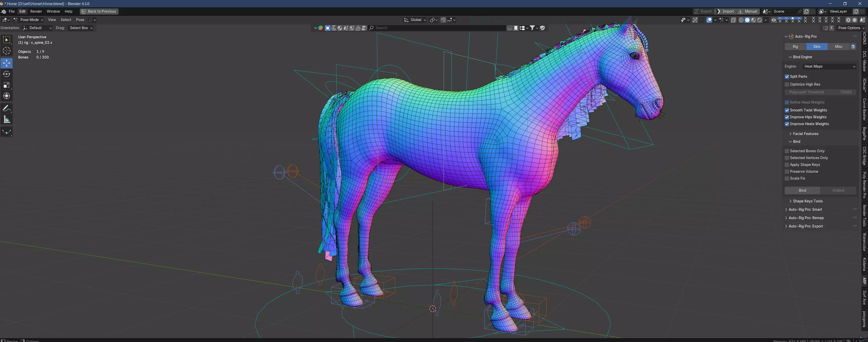
Task: Switch to wireframe viewport shading
Action: click(x=741, y=20)
